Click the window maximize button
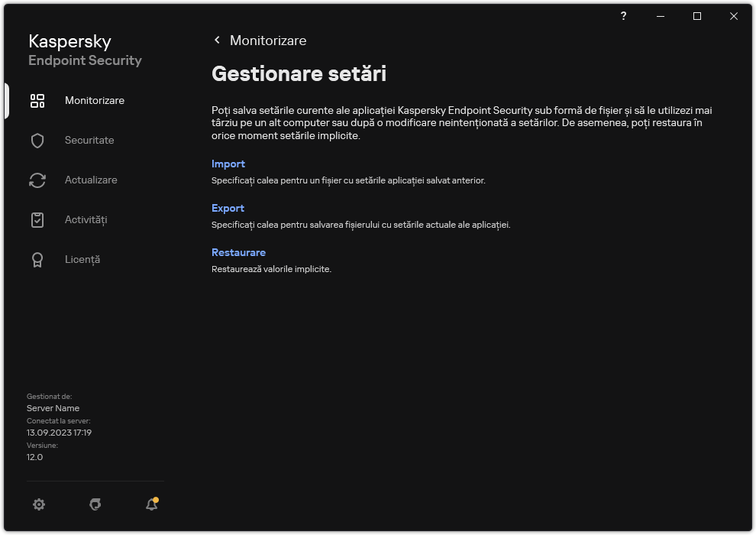 (x=696, y=16)
